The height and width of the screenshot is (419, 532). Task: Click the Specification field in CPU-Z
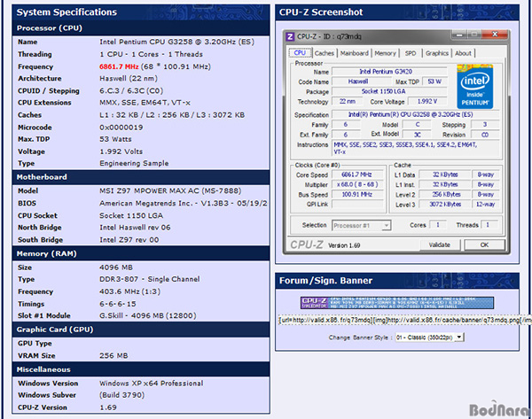[x=415, y=114]
